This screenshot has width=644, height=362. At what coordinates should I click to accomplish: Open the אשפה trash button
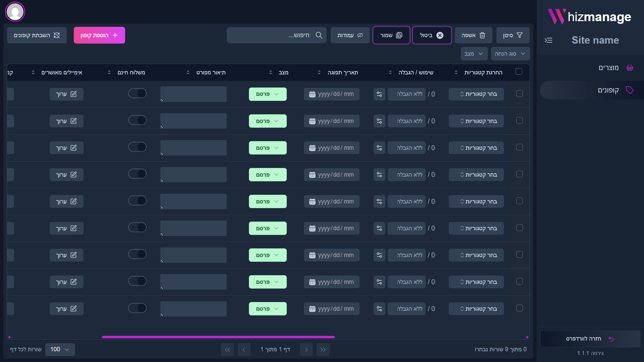pos(473,35)
